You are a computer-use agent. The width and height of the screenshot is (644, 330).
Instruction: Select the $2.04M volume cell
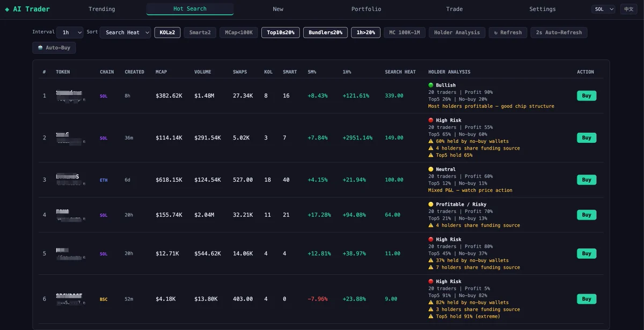click(204, 215)
